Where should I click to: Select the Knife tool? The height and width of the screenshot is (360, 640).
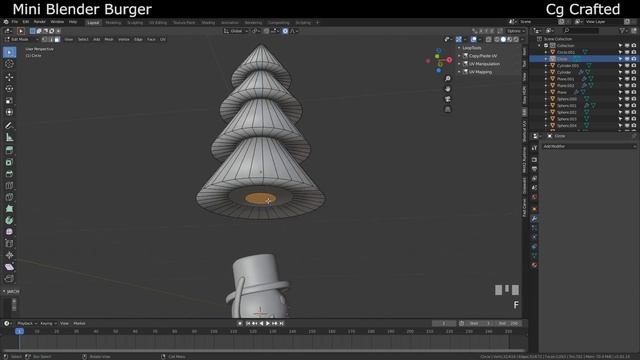[9, 197]
